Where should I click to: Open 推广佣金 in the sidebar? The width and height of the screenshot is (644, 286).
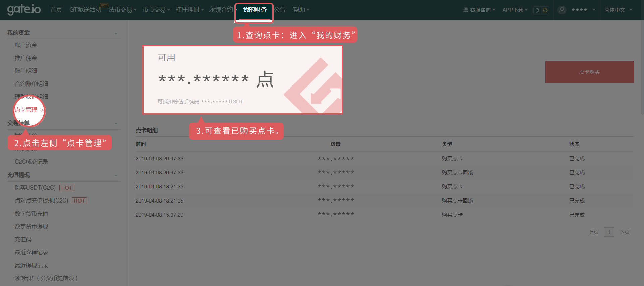pos(26,58)
